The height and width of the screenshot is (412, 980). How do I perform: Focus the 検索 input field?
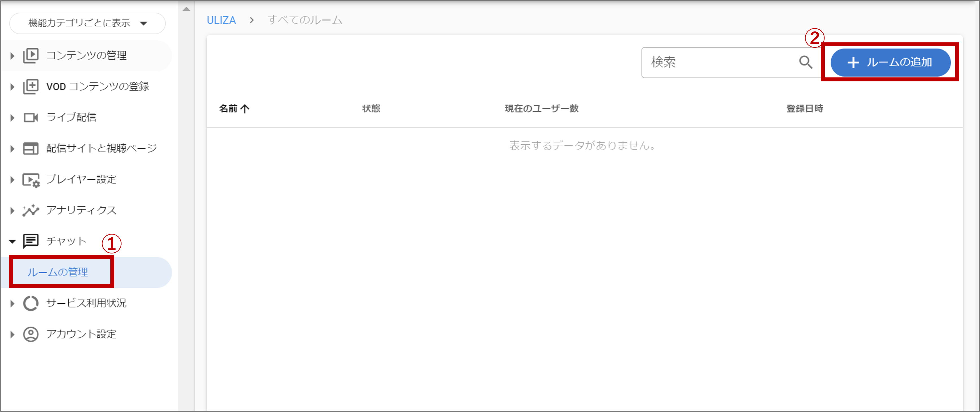pyautogui.click(x=719, y=62)
